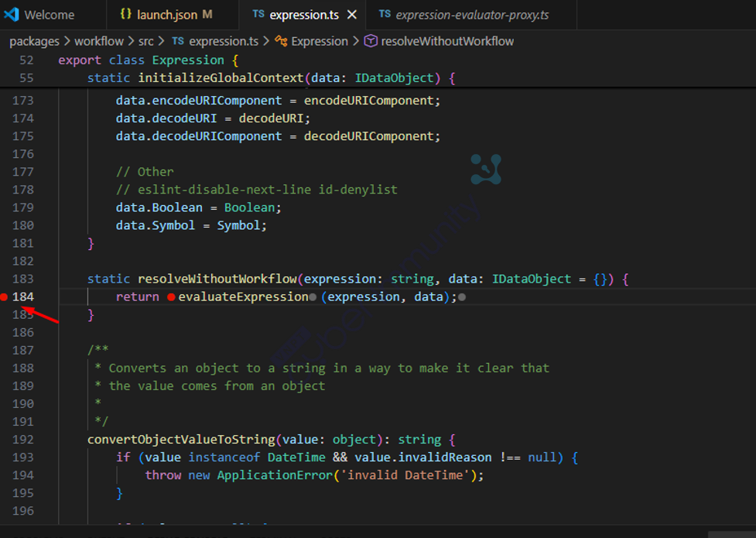Click the method cube icon in the breadcrumb
This screenshot has height=538, width=756.
pyautogui.click(x=371, y=42)
